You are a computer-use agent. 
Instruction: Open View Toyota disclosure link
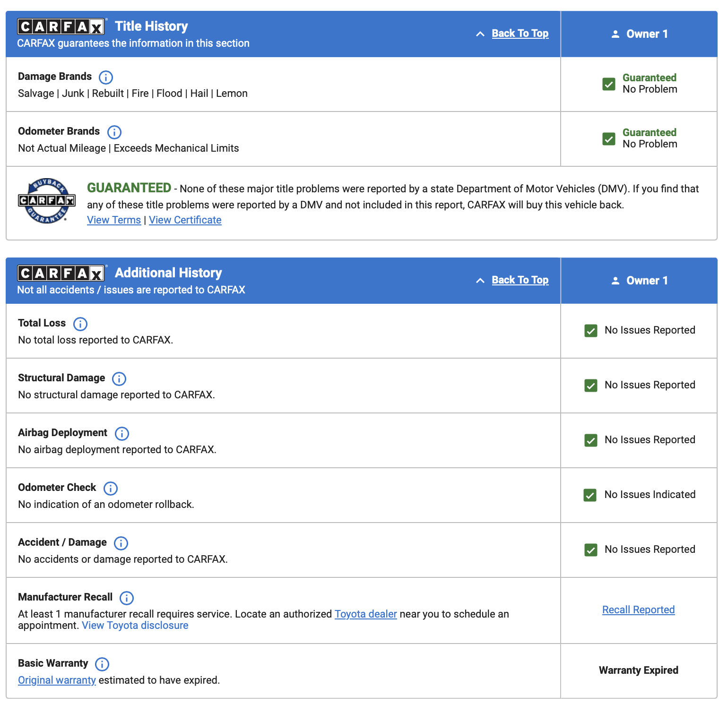point(135,625)
